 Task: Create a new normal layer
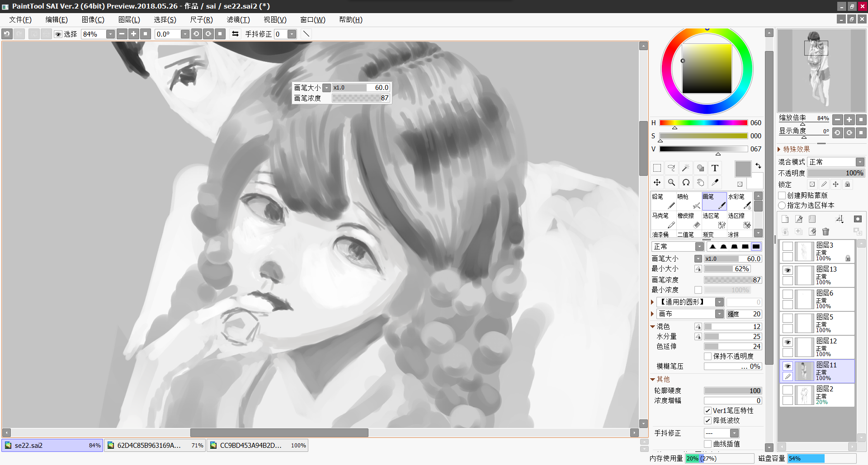785,219
